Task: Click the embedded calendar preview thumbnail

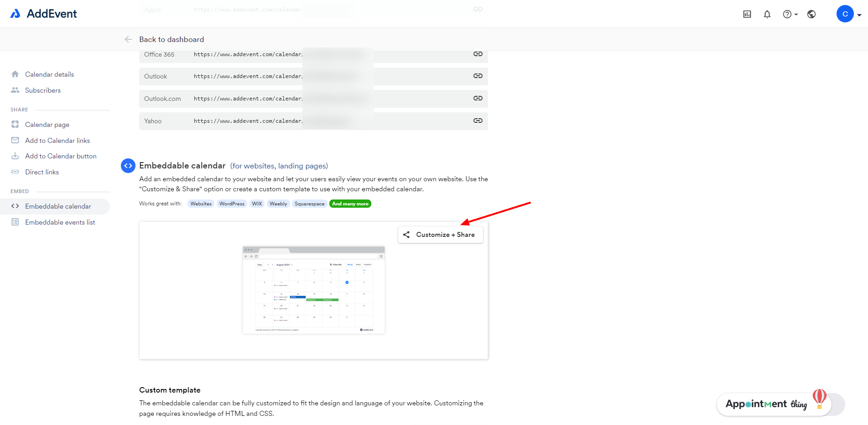Action: pyautogui.click(x=313, y=290)
